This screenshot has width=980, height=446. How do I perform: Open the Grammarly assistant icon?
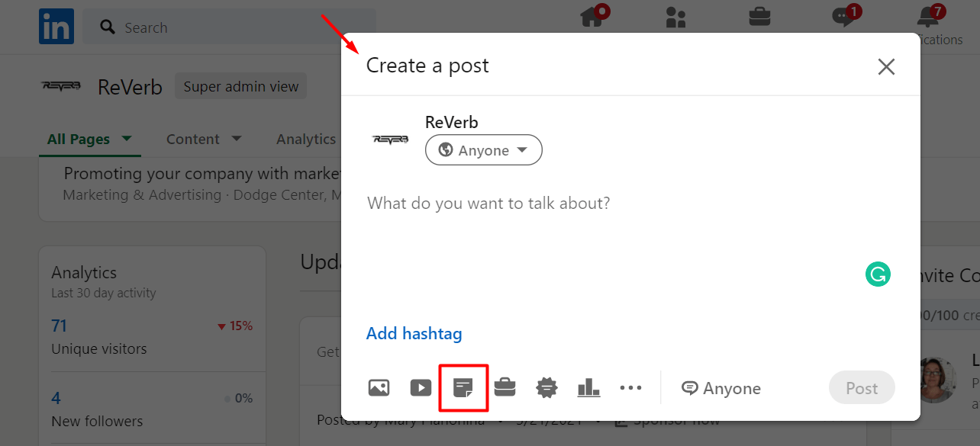877,274
